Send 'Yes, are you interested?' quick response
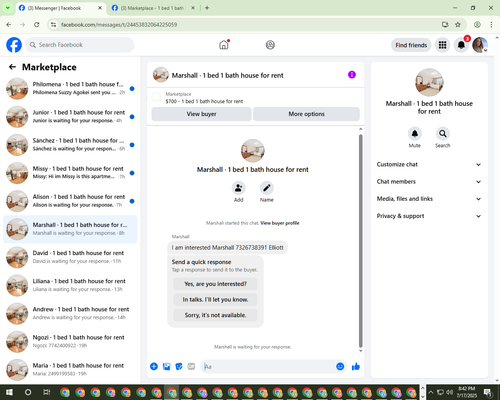 (215, 284)
